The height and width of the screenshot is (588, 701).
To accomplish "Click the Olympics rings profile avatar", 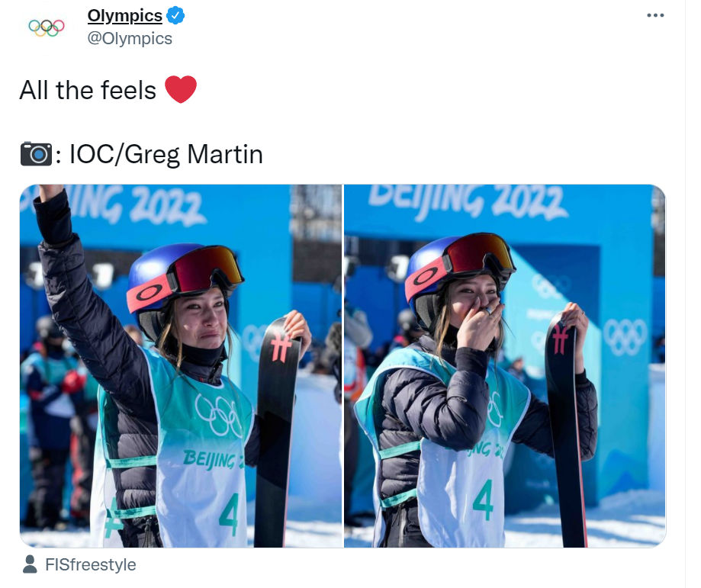I will [47, 27].
